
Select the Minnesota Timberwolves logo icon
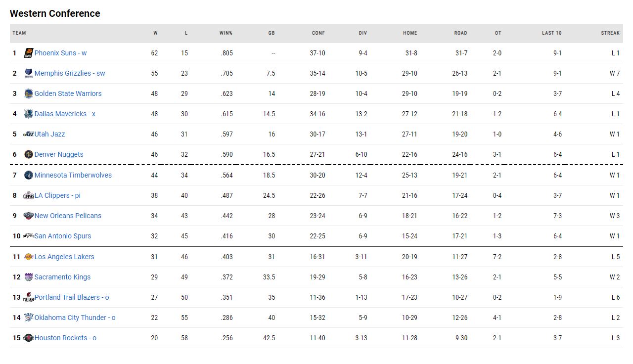pyautogui.click(x=29, y=175)
